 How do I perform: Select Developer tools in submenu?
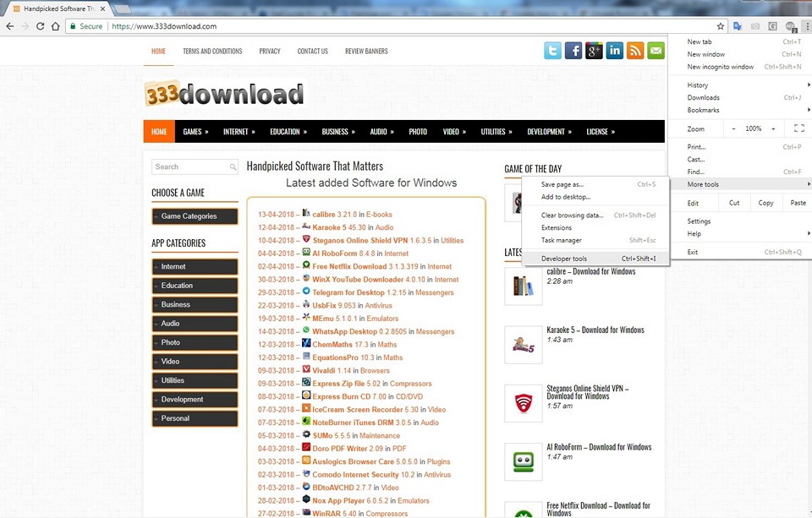595,259
